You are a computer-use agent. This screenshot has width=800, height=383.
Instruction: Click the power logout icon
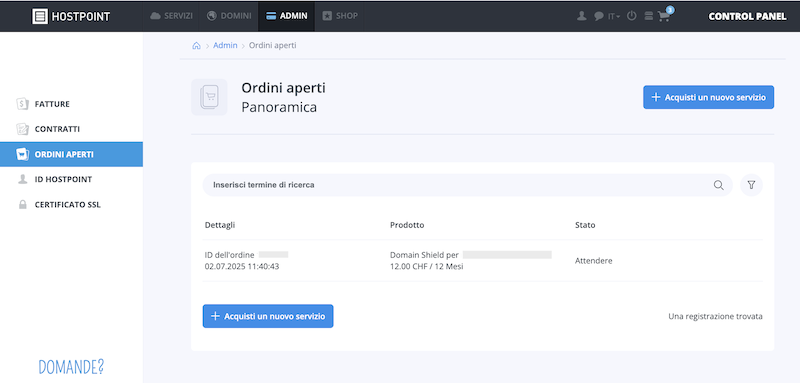(x=632, y=16)
